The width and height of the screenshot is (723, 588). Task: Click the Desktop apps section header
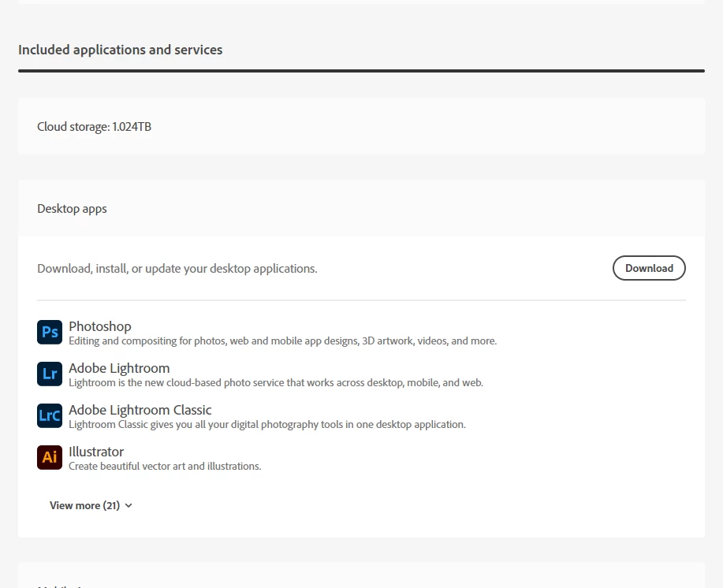tap(72, 209)
